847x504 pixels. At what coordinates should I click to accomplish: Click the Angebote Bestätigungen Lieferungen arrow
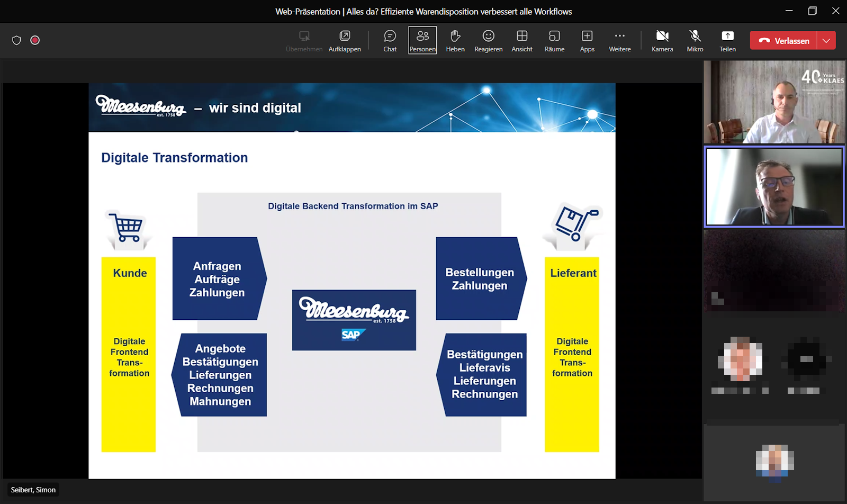(219, 375)
